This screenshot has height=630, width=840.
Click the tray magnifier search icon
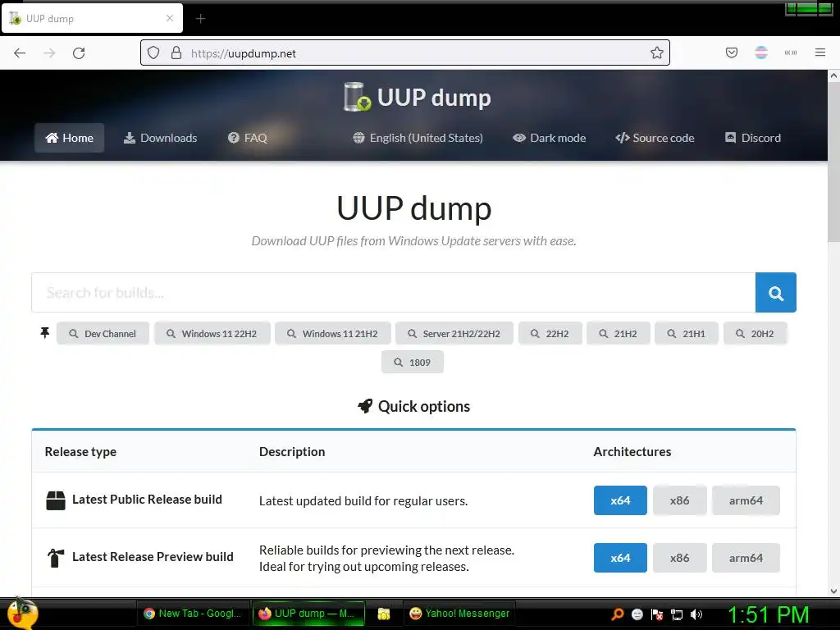pos(618,614)
